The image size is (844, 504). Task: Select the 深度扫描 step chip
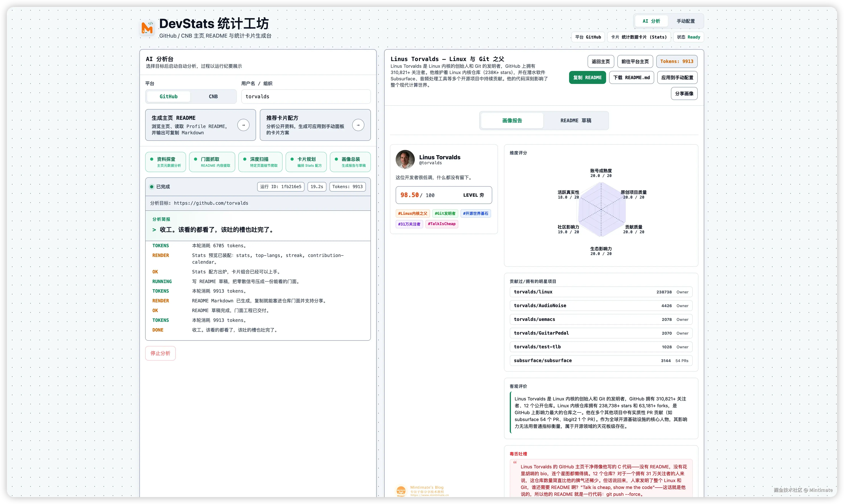(x=260, y=162)
